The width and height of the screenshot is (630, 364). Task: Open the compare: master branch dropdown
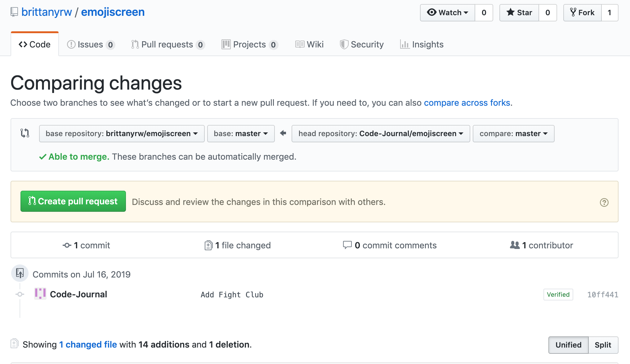point(513,134)
